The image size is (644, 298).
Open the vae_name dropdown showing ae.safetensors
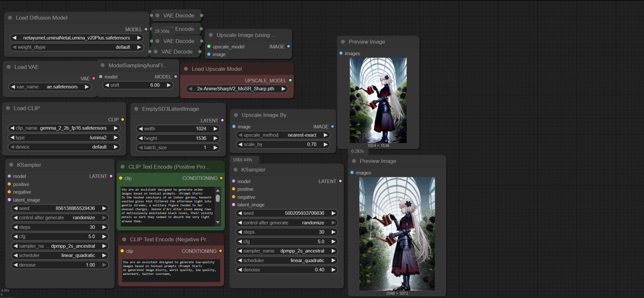point(50,87)
